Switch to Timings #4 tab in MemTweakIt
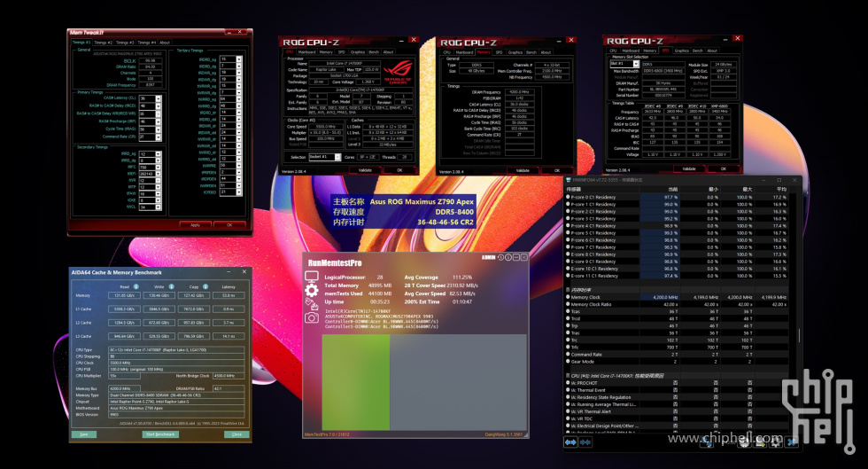Image resolution: width=868 pixels, height=469 pixels. 147,43
